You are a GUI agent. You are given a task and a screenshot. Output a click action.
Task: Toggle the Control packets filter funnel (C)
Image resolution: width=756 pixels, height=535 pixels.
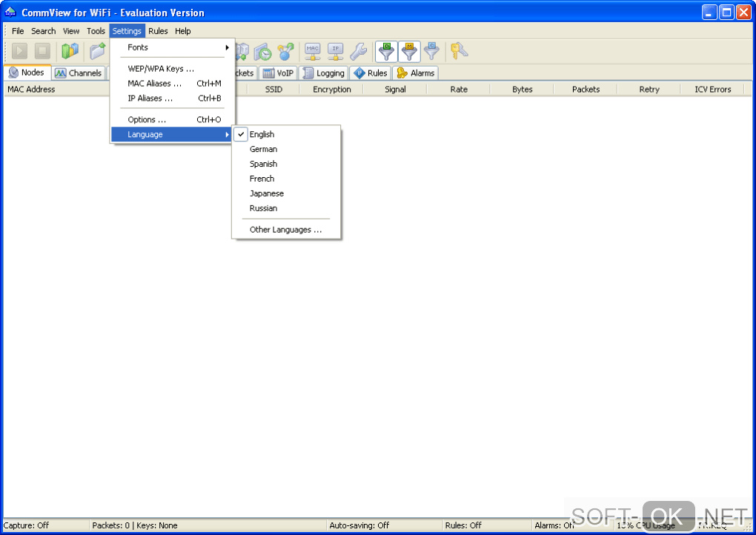point(432,52)
